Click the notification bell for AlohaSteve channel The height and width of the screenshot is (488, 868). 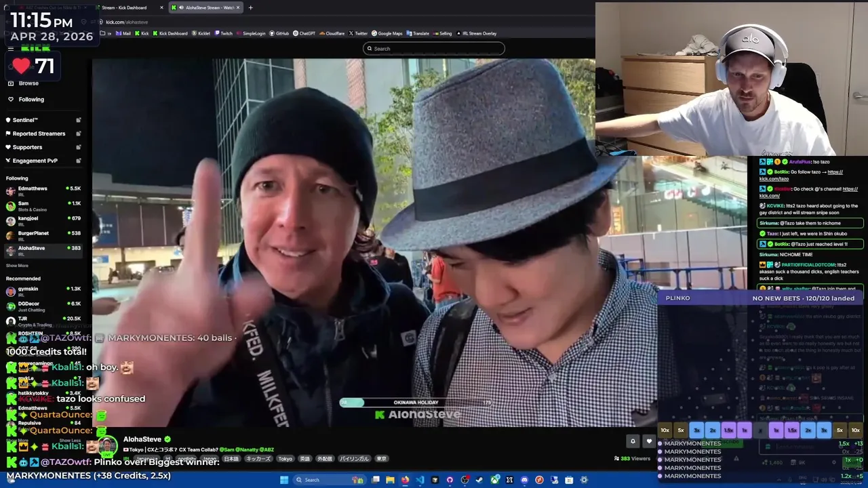click(633, 441)
